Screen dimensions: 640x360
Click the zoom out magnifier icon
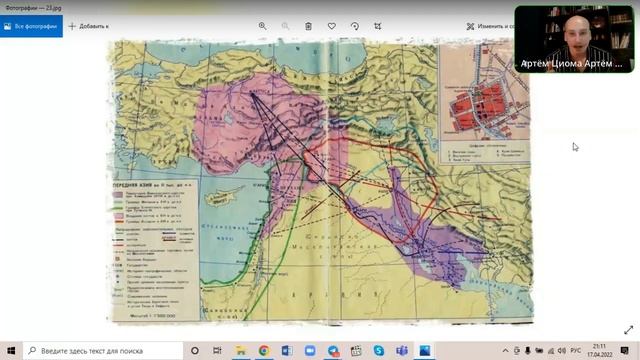[285, 26]
